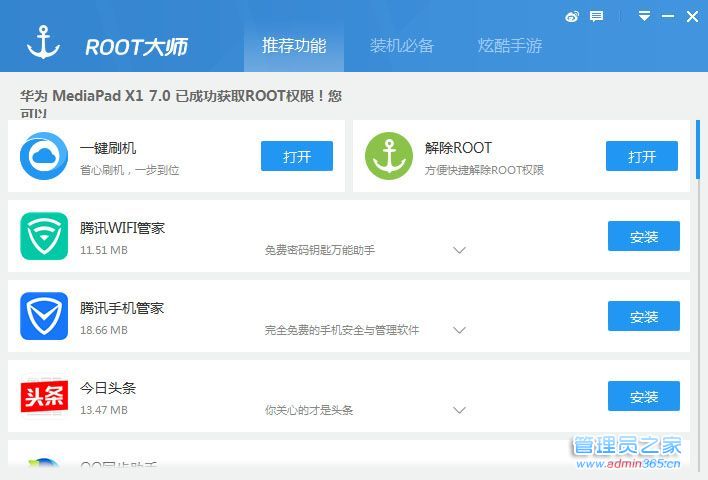The height and width of the screenshot is (480, 708).
Task: Open the Weibo icon in title bar
Action: pos(572,17)
